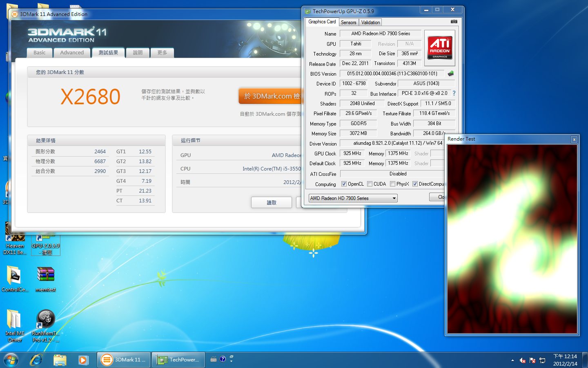Click the ASUS (1043) subvendor field
Image resolution: width=588 pixels, height=368 pixels.
click(426, 83)
